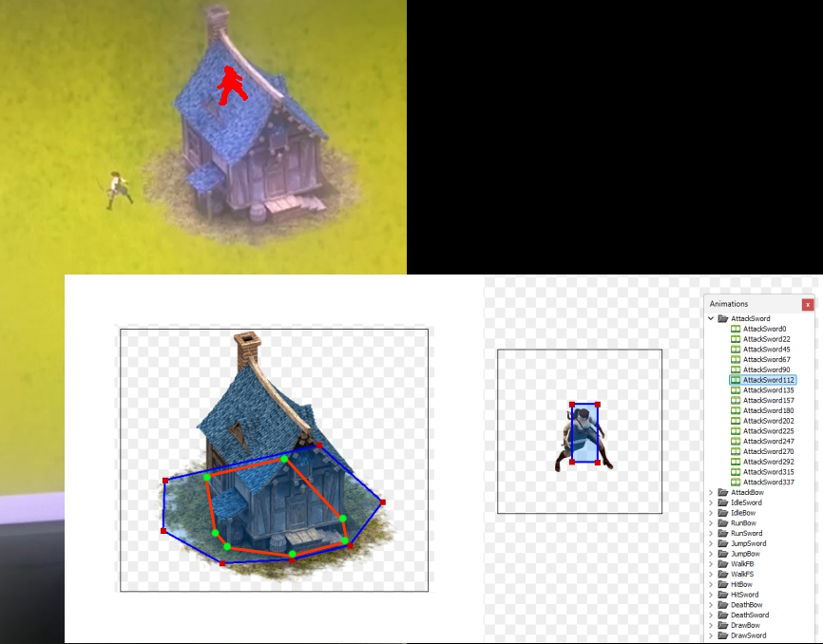
Task: Click the HitBow folder icon
Action: coord(723,584)
